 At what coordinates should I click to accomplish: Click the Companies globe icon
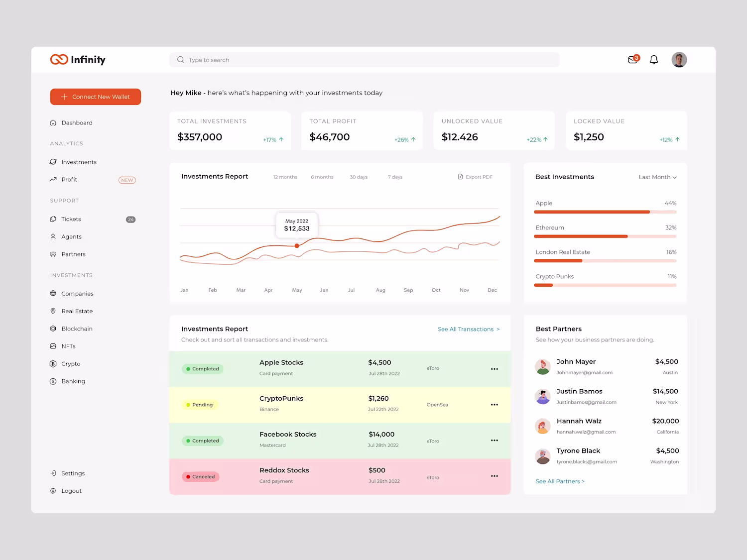[x=53, y=294]
